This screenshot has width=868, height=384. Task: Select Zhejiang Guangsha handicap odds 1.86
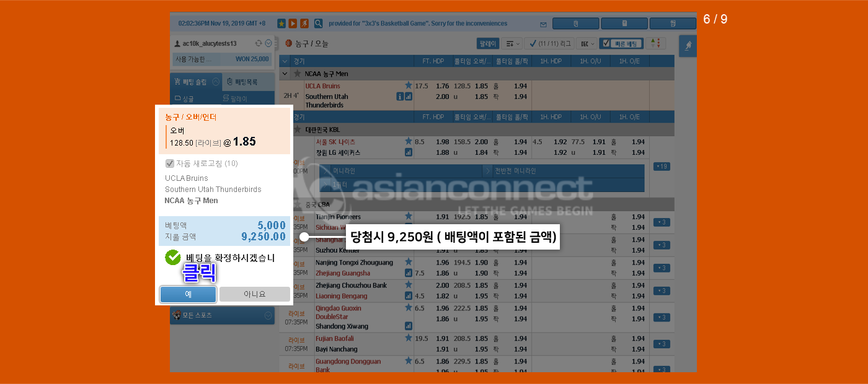(442, 273)
